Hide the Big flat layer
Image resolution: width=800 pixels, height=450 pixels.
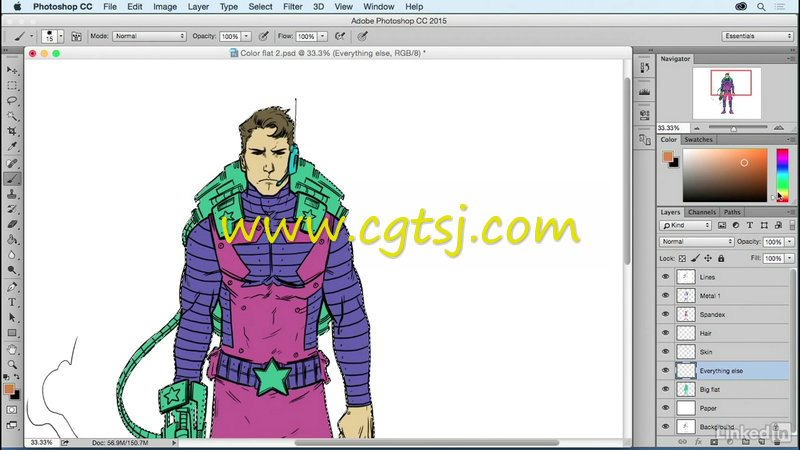pos(665,389)
